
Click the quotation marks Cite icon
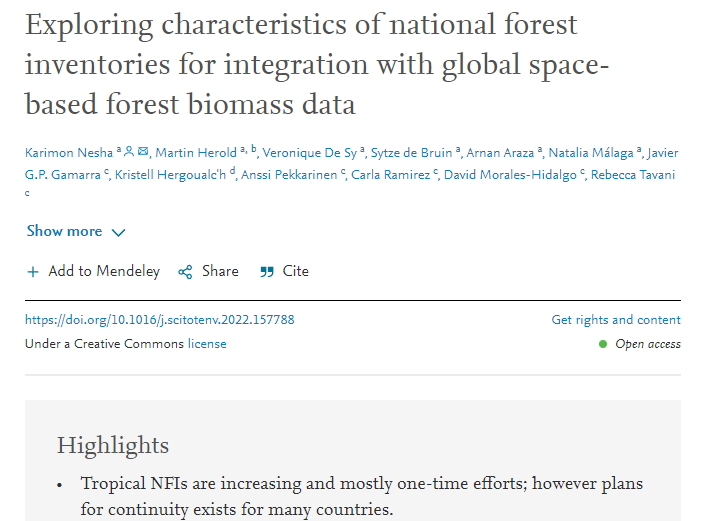click(x=267, y=272)
